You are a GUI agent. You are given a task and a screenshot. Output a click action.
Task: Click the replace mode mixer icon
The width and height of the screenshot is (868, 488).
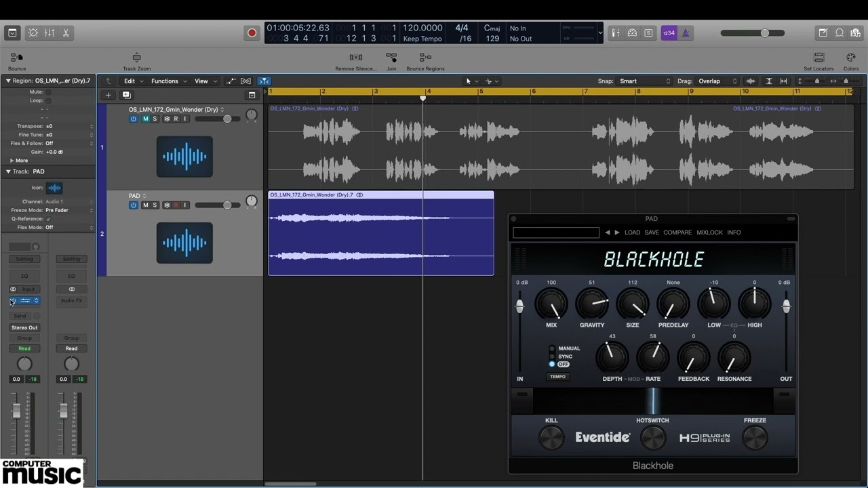(616, 33)
